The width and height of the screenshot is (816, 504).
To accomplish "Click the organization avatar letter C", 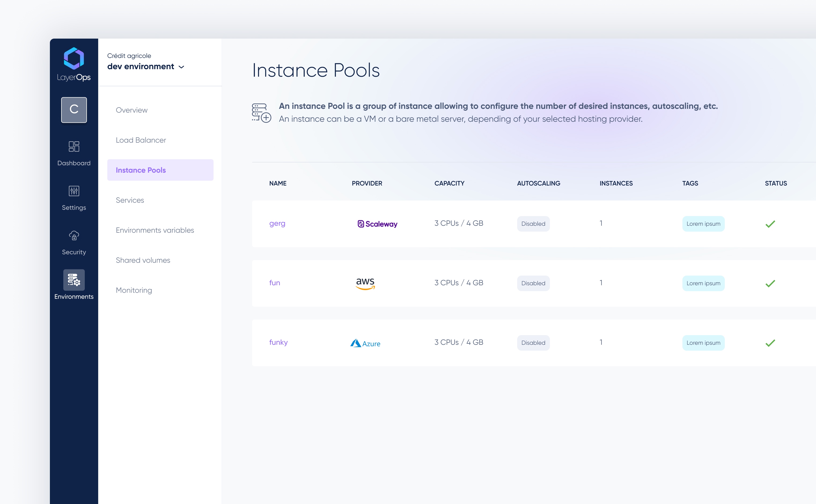I will [x=74, y=110].
